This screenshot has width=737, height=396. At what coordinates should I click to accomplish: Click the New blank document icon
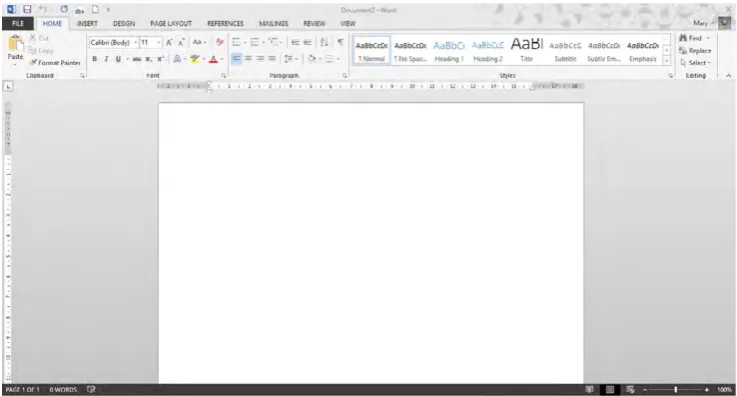point(95,9)
